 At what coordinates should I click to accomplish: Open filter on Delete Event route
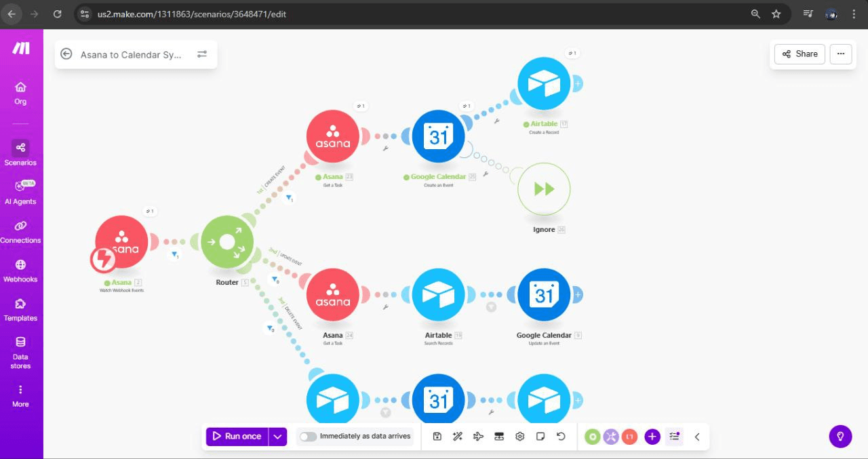tap(269, 329)
